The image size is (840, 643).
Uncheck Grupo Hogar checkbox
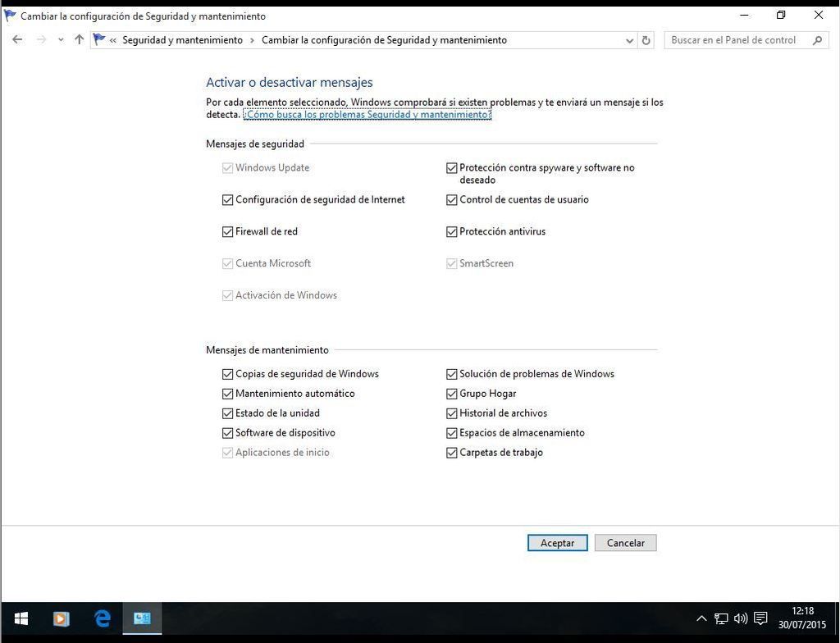(x=452, y=394)
